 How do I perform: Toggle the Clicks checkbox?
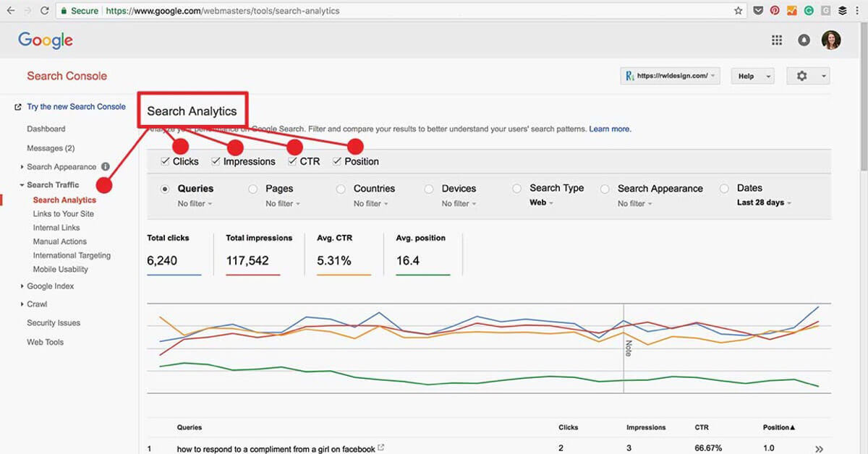(x=166, y=161)
